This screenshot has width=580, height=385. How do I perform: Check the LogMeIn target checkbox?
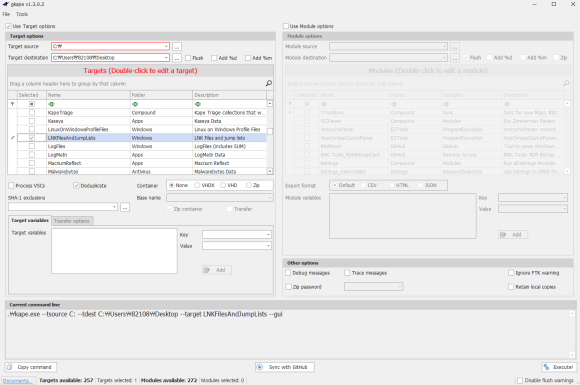coord(32,155)
